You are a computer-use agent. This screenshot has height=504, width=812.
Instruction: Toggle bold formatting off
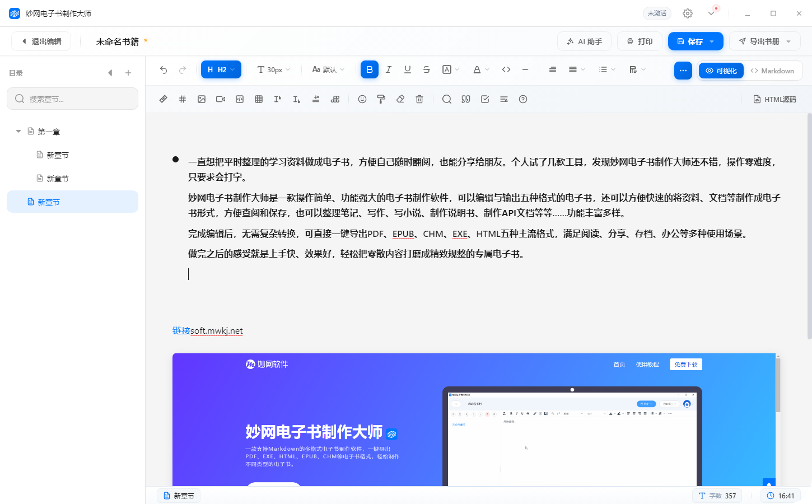370,69
